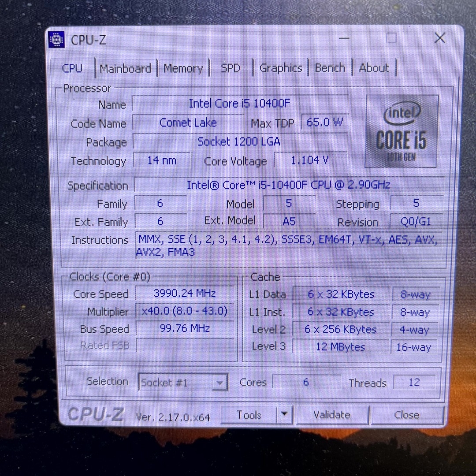This screenshot has height=476, width=476.
Task: Maximize the CPU-Z window
Action: coord(391,38)
